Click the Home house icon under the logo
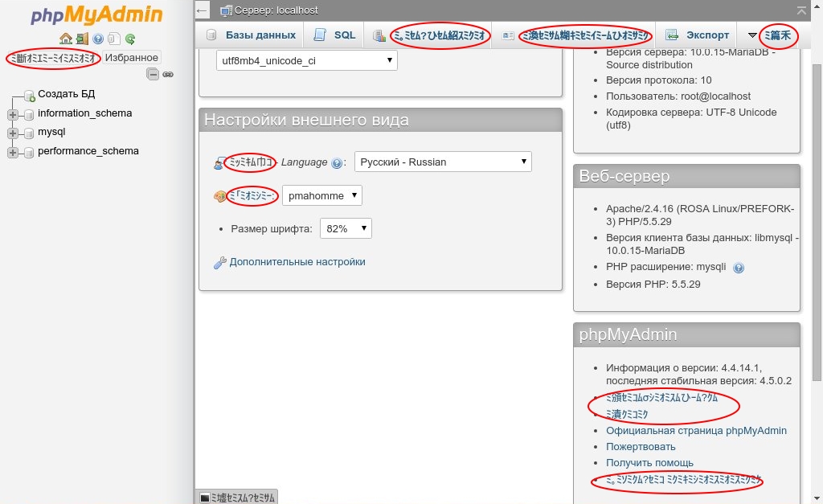The width and height of the screenshot is (823, 504). pos(66,39)
